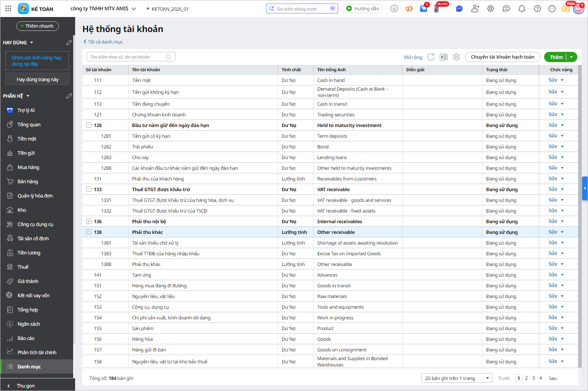Viewport: 588px width, 391px height.
Task: Open the top bar settings gear
Action: [490, 9]
